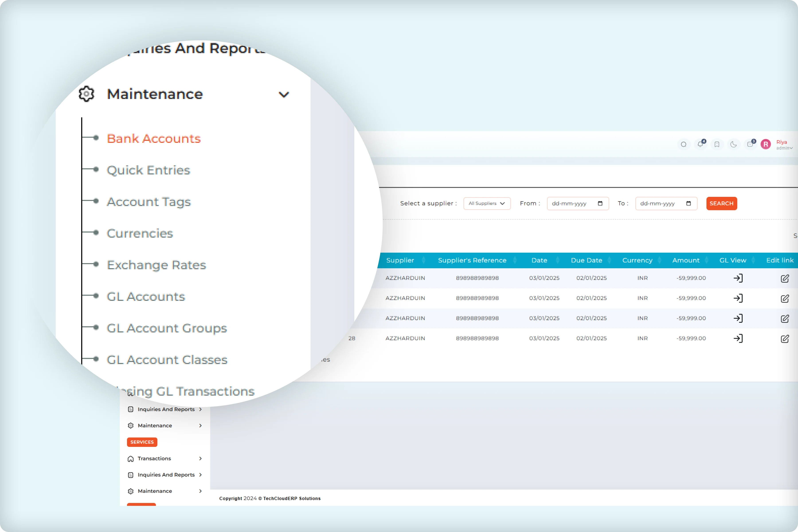Screen dimensions: 798x532
Task: Open Exchange Rates menu entry
Action: click(x=156, y=265)
